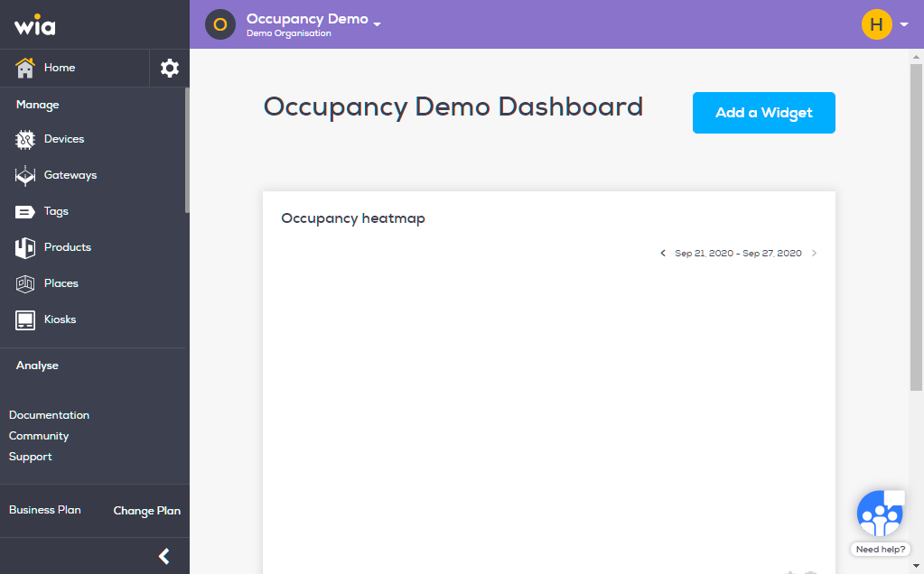Click the Gateways icon
924x574 pixels.
(24, 175)
